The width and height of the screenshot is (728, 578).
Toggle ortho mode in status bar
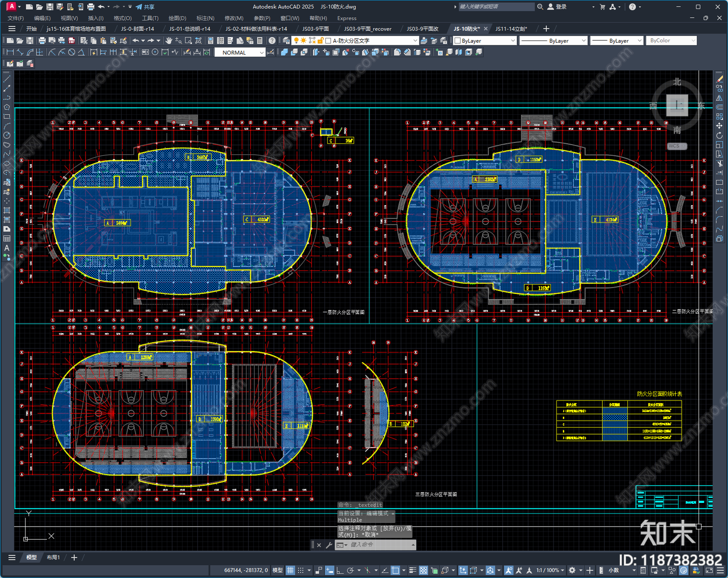click(339, 570)
